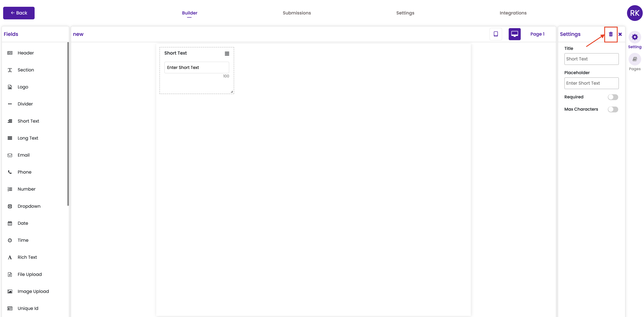Screen dimensions: 644x317
Task: Switch to the Settings tab in top navigation
Action: pyautogui.click(x=405, y=13)
